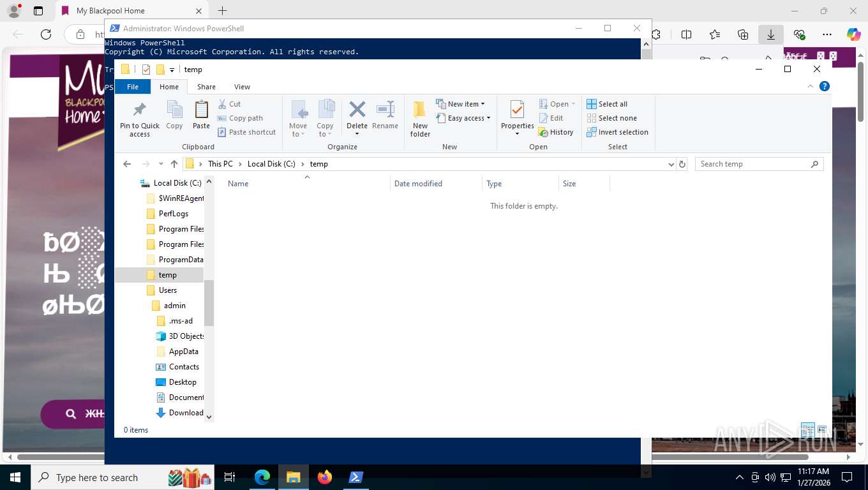Click the Delete X icon

(357, 109)
